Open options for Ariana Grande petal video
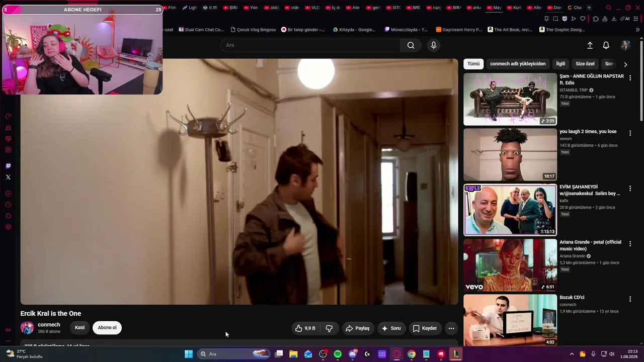The image size is (644, 362). pos(630,244)
